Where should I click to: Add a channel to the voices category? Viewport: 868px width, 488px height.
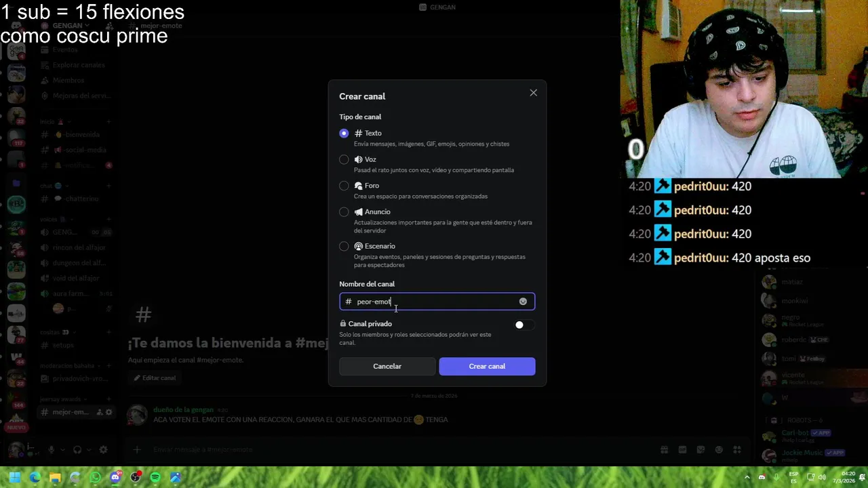(108, 220)
